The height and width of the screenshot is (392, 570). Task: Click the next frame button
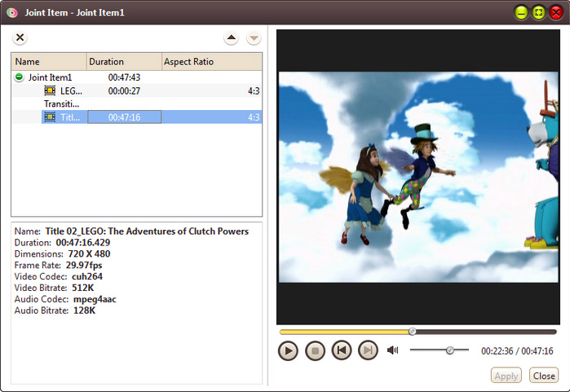pyautogui.click(x=368, y=350)
